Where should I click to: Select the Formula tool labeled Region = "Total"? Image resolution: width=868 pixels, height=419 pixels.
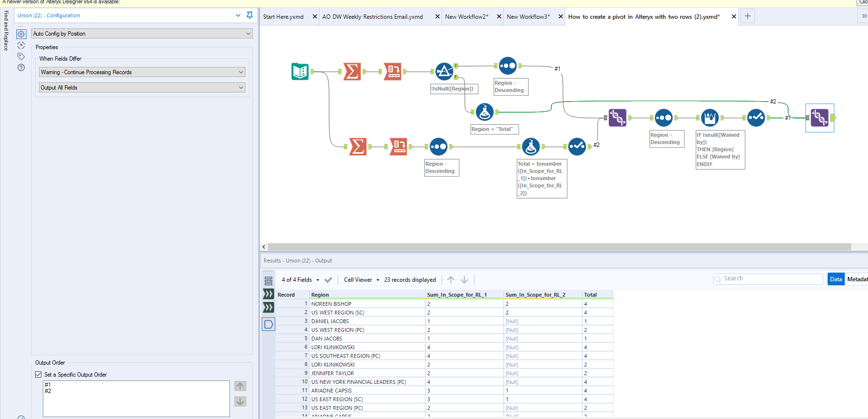click(x=485, y=112)
